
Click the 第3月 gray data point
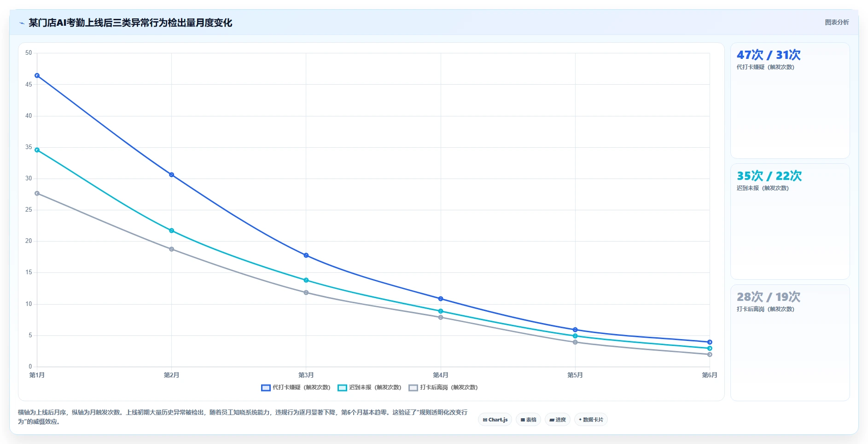click(x=306, y=293)
